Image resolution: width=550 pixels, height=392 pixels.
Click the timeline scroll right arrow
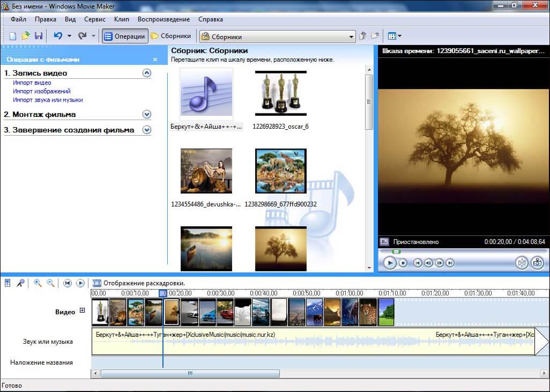click(545, 373)
